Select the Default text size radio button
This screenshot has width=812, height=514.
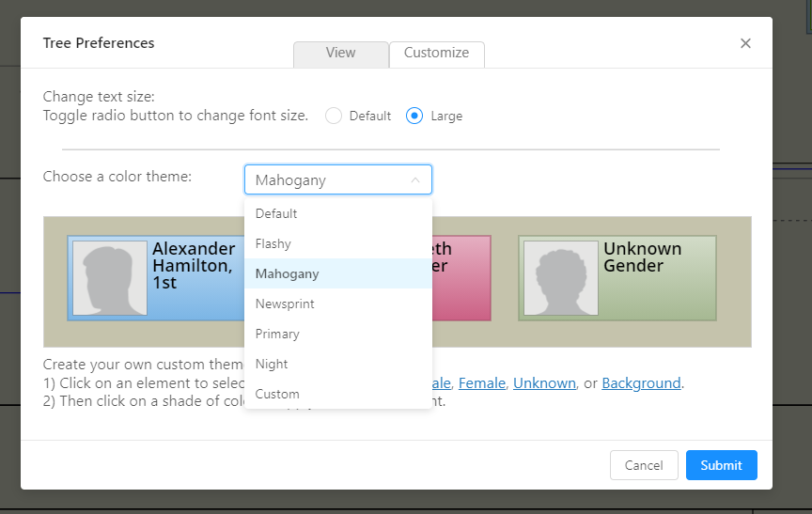click(334, 116)
